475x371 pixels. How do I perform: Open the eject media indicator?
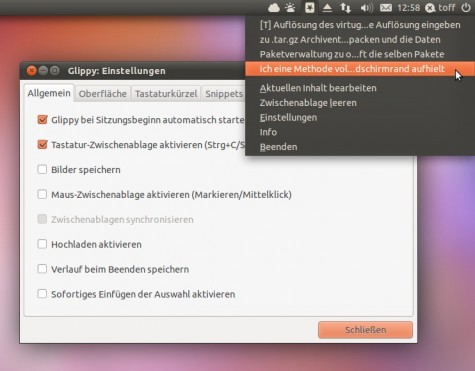tap(327, 8)
